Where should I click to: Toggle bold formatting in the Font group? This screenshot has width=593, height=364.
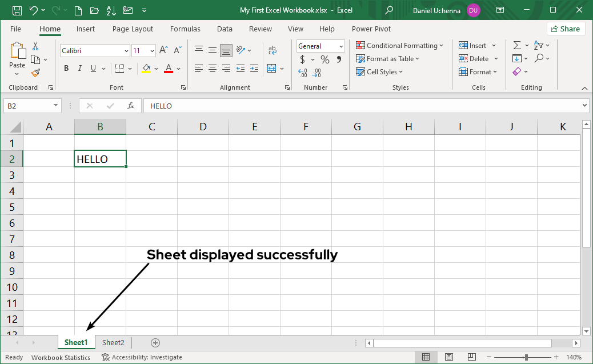pyautogui.click(x=66, y=68)
